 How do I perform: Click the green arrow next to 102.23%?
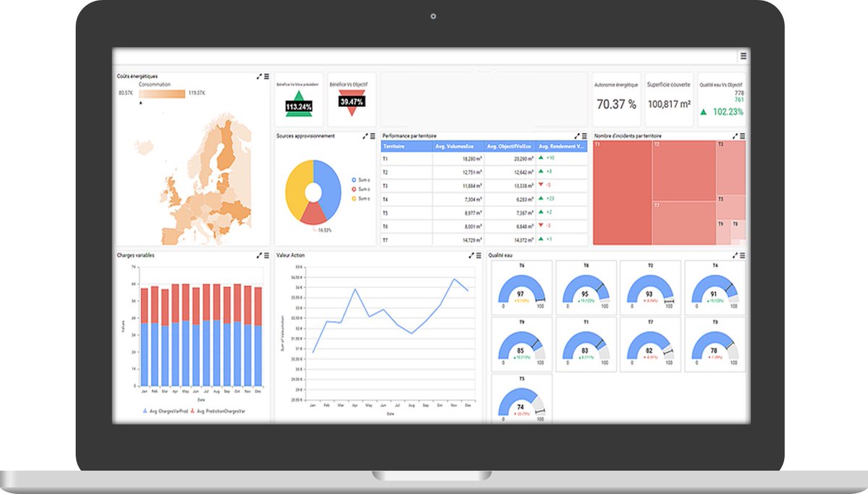(x=704, y=112)
